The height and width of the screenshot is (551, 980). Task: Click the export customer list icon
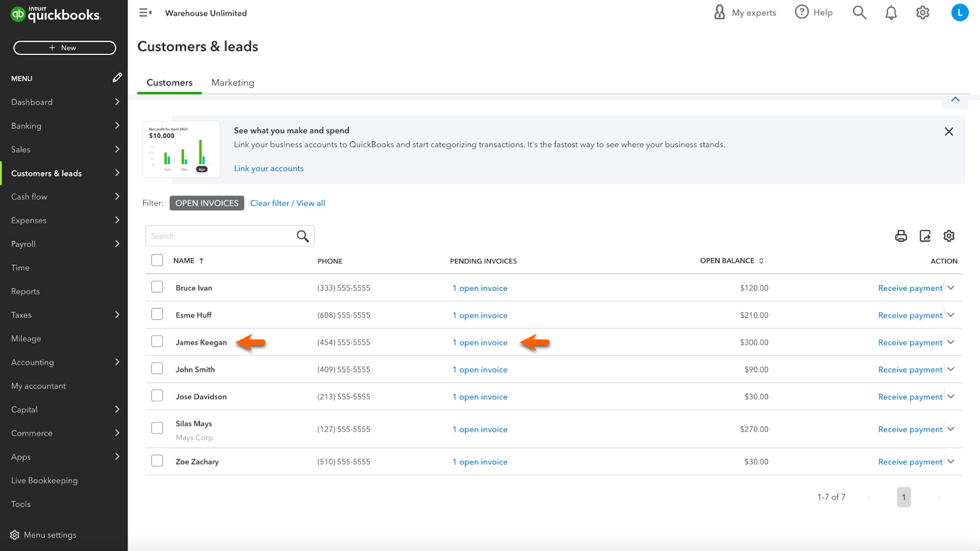925,236
